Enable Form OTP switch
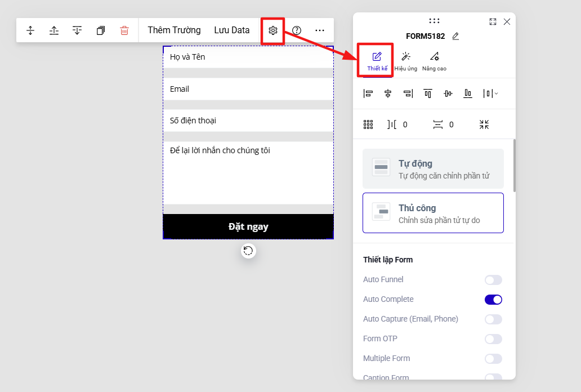The height and width of the screenshot is (392, 581). (493, 339)
